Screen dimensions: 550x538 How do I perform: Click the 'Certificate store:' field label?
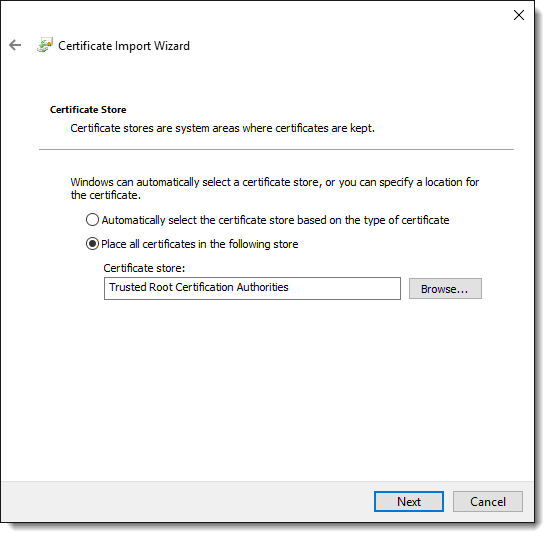click(144, 268)
